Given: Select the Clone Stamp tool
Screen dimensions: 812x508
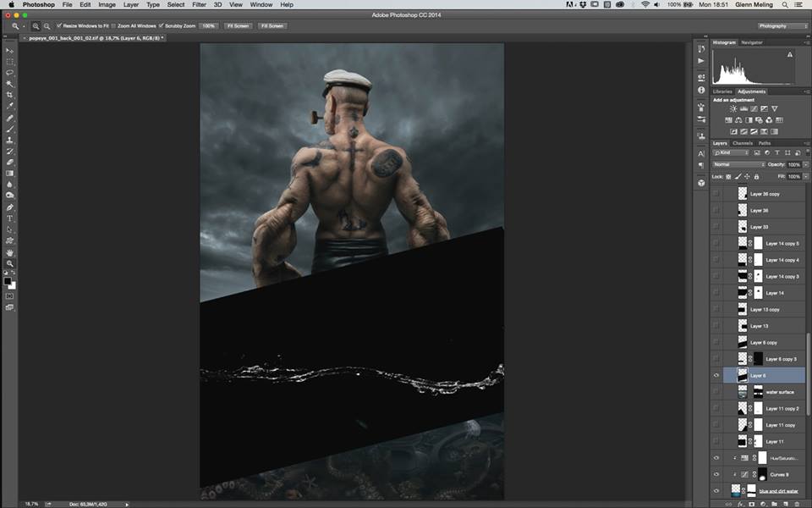Looking at the screenshot, I should click(10, 140).
